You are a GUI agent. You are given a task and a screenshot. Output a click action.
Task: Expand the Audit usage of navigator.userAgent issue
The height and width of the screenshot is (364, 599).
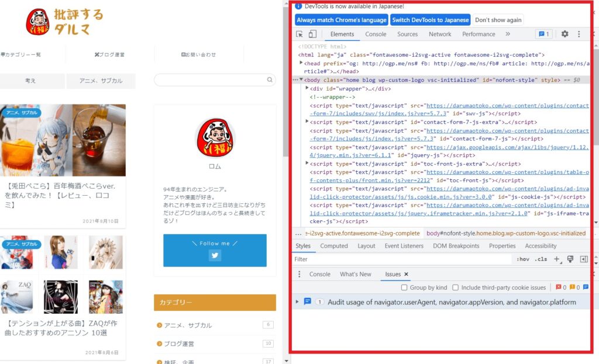(297, 301)
